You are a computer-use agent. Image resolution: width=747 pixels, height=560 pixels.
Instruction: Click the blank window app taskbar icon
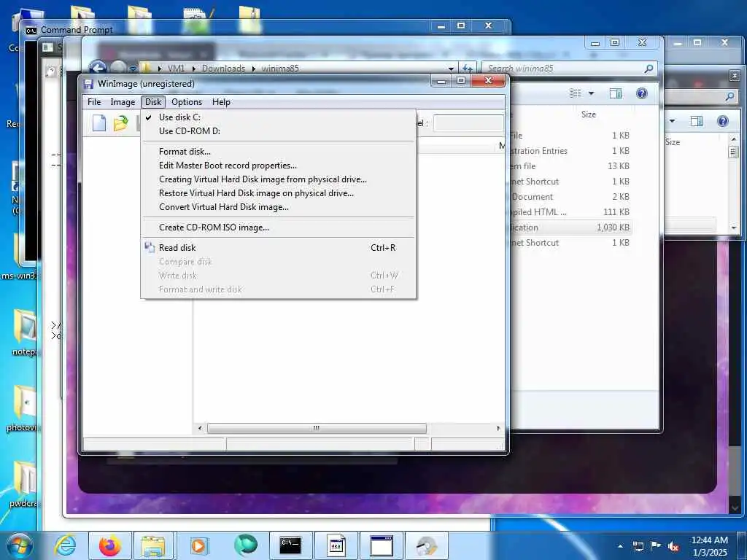[x=381, y=545]
